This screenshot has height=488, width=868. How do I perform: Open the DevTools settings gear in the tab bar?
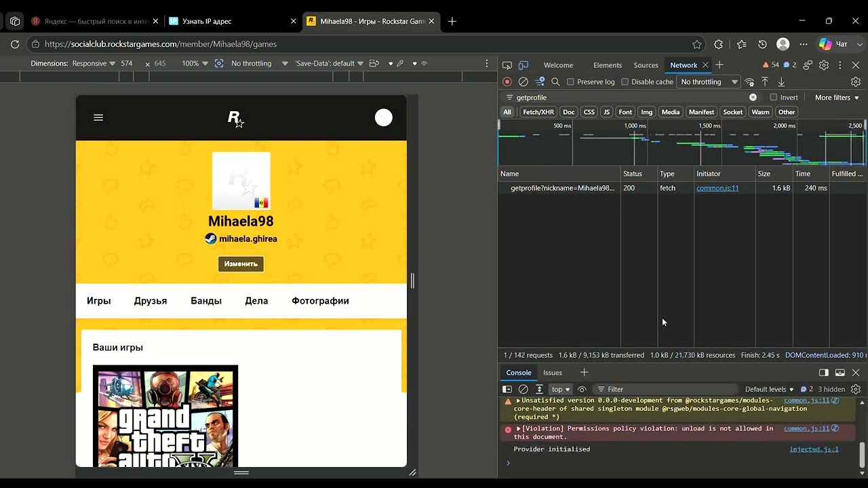[x=824, y=65]
